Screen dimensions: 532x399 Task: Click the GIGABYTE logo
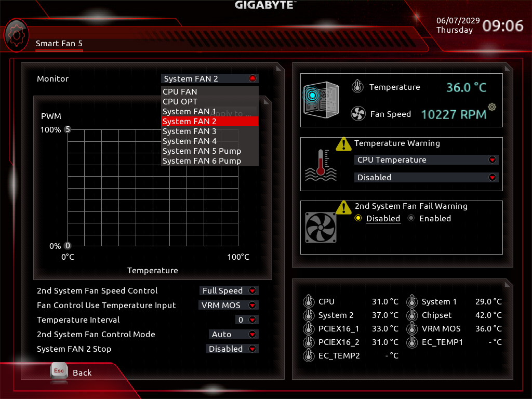click(x=265, y=5)
